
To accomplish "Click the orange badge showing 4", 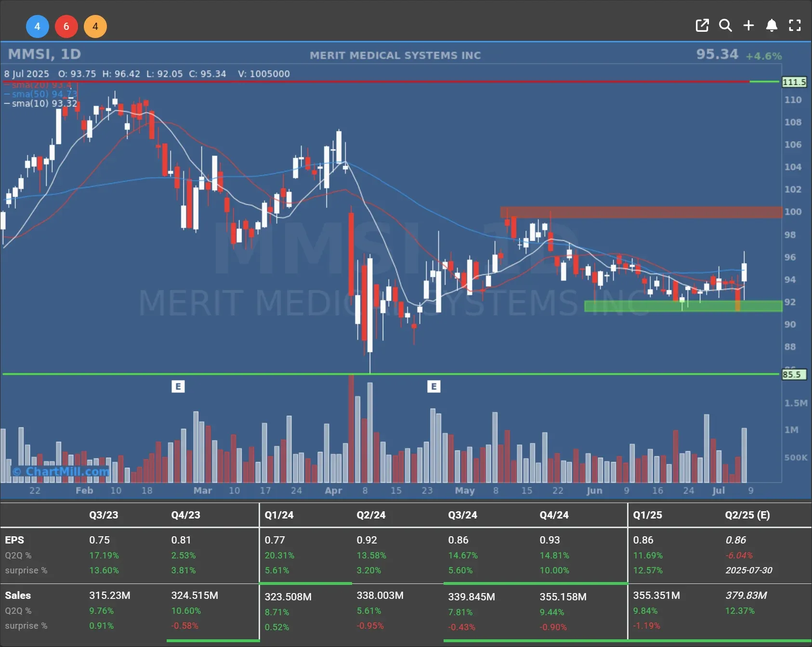I will click(x=95, y=26).
